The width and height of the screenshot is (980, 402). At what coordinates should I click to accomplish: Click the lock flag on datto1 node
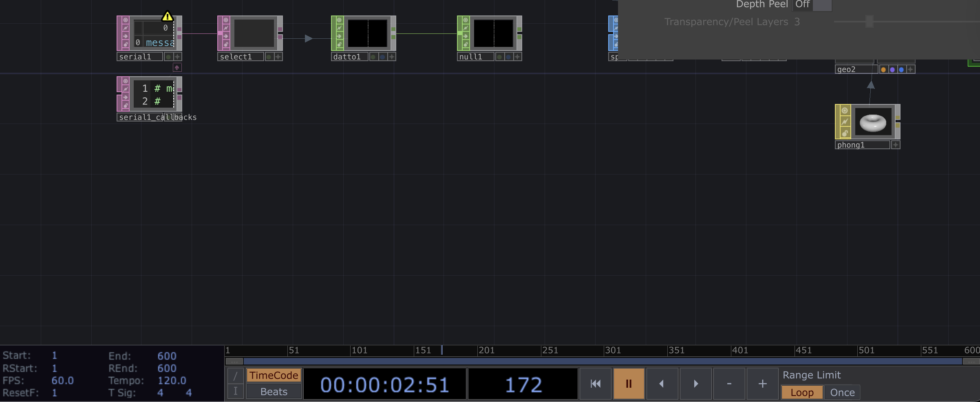[339, 44]
